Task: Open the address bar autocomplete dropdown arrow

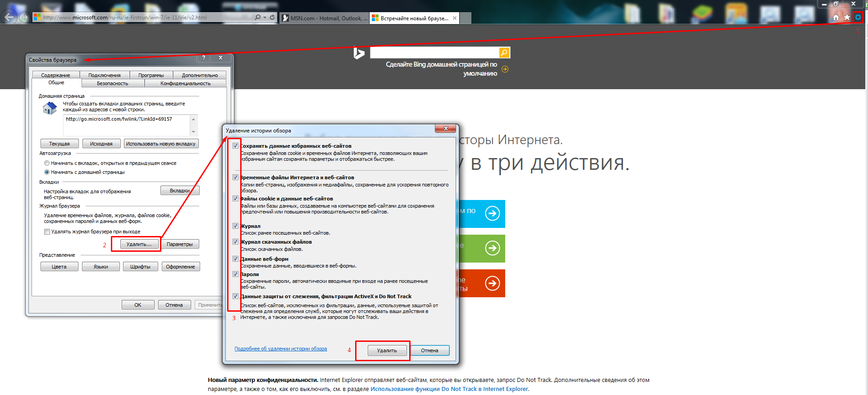Action: (265, 18)
